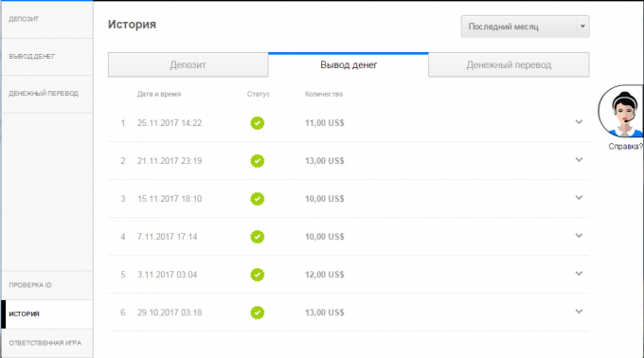
Task: Click the green status icon for 21.11.2017 withdrawal
Action: click(258, 161)
